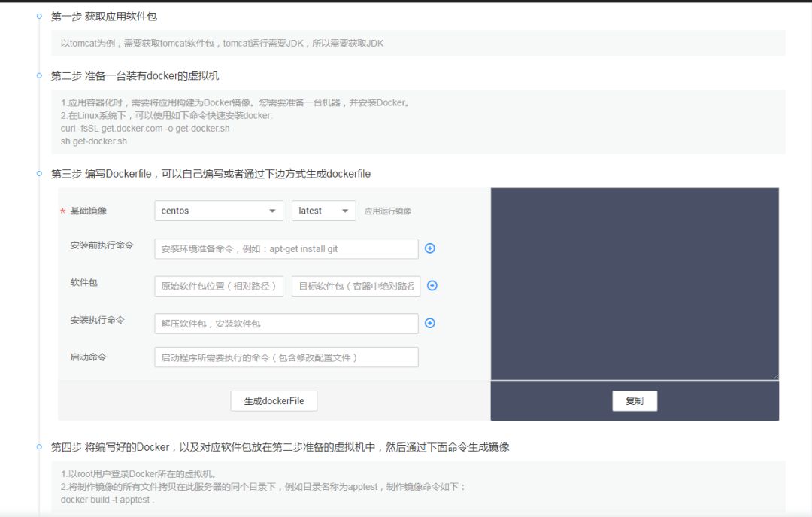Click inside the dark dockerfile output textarea
The height and width of the screenshot is (517, 812).
(x=635, y=284)
